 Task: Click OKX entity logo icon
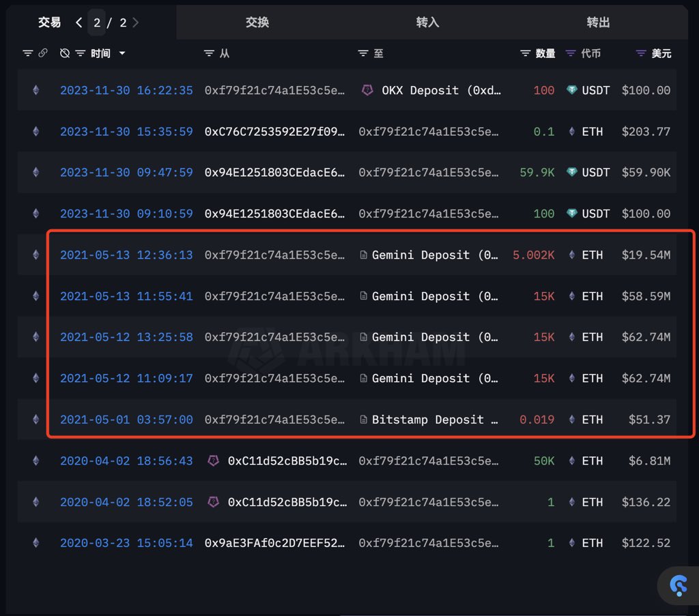[x=367, y=91]
